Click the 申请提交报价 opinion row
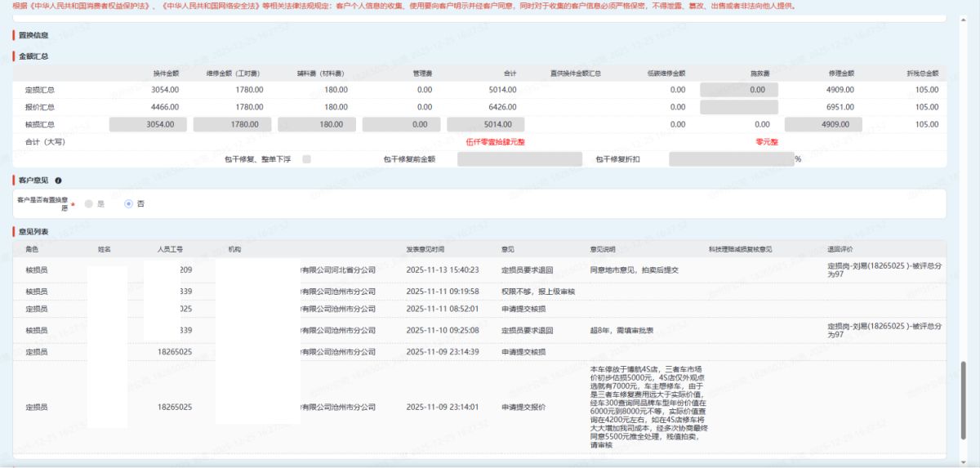This screenshot has height=468, width=980. pyautogui.click(x=521, y=407)
